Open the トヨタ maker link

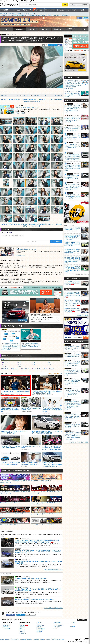(x=20, y=362)
